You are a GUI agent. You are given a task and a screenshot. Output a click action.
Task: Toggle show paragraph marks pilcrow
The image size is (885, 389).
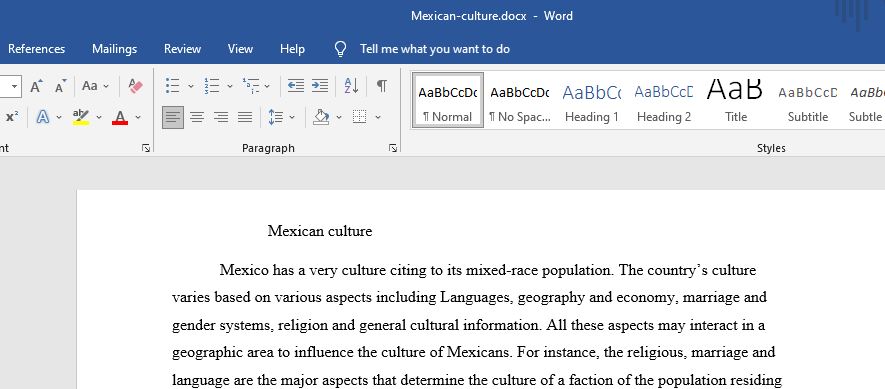[382, 86]
